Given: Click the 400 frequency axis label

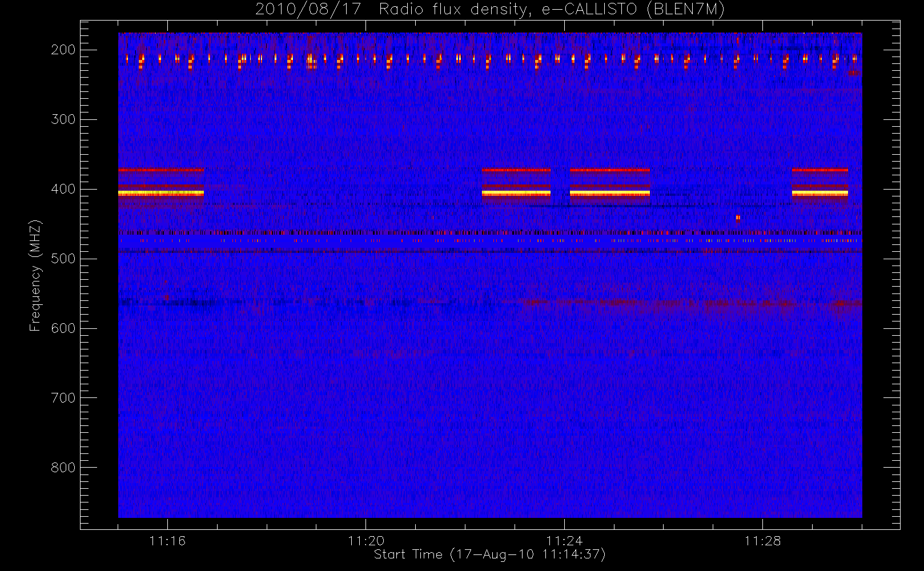Looking at the screenshot, I should [63, 189].
